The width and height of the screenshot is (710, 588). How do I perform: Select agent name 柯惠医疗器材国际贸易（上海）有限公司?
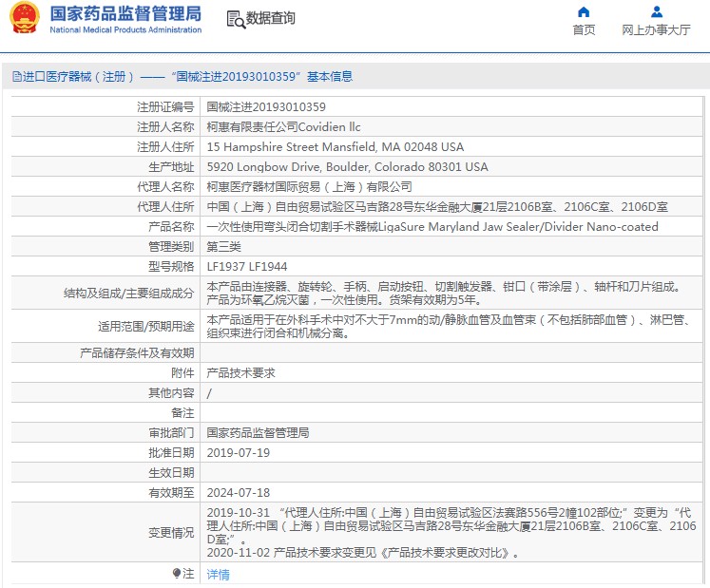[309, 186]
